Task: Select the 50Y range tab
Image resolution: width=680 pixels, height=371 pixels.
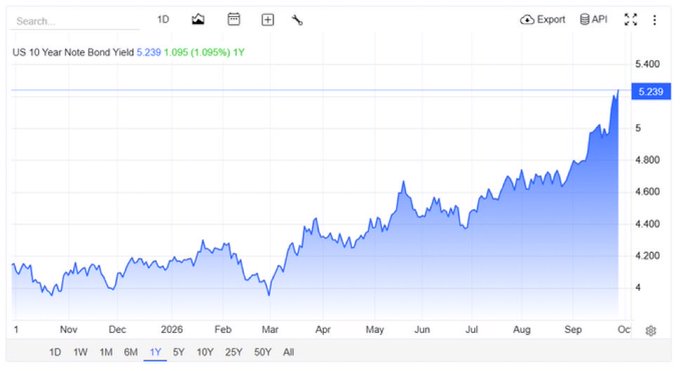Action: click(263, 352)
